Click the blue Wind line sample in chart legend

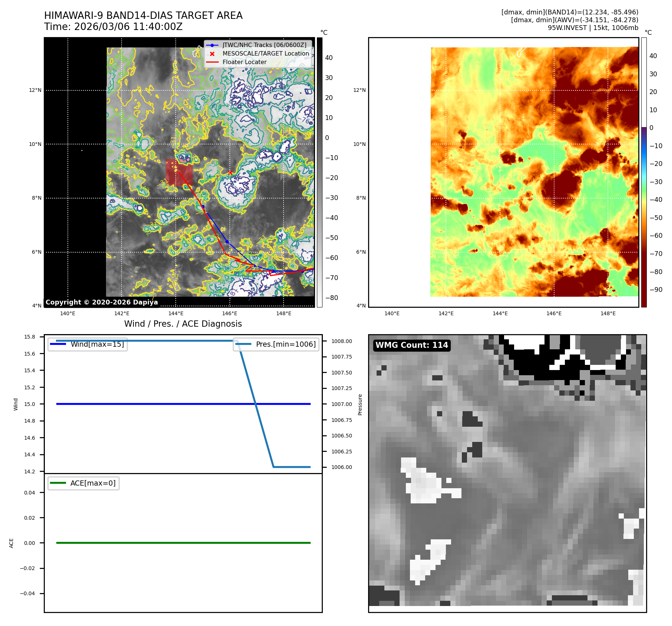tap(58, 344)
